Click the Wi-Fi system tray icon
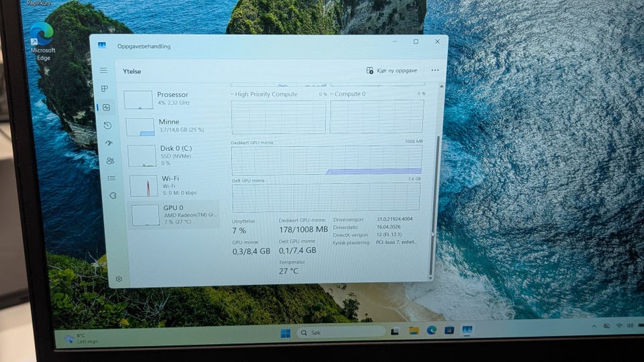The width and height of the screenshot is (644, 362). click(619, 326)
